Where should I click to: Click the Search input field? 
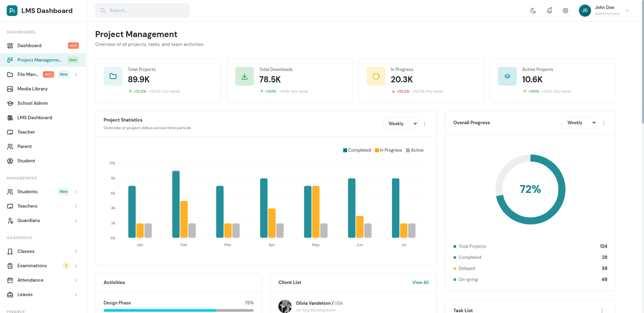(142, 11)
